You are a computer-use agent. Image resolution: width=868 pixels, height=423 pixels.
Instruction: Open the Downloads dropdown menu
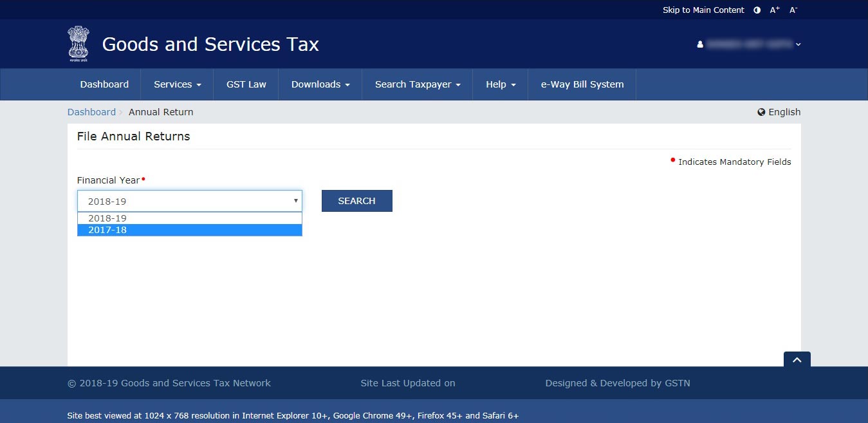point(320,84)
